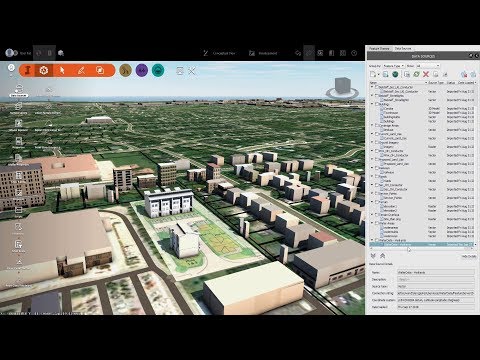Toggle the Building group checkbox

point(377,104)
